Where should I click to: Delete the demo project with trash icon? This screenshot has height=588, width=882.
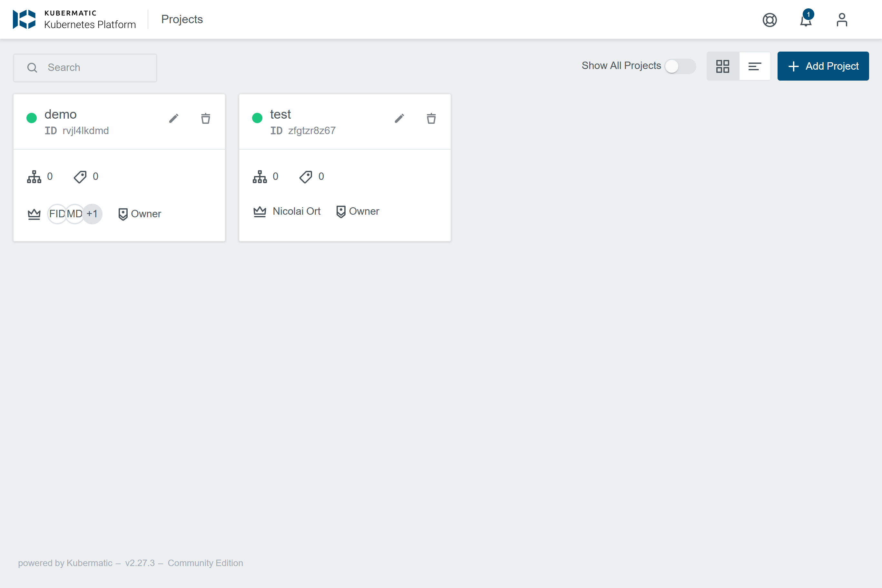(x=205, y=119)
